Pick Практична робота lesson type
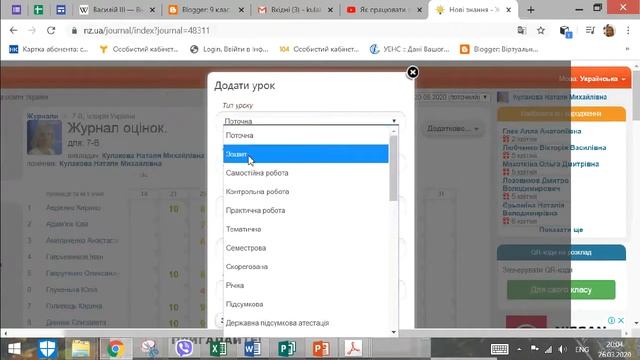 click(x=306, y=210)
